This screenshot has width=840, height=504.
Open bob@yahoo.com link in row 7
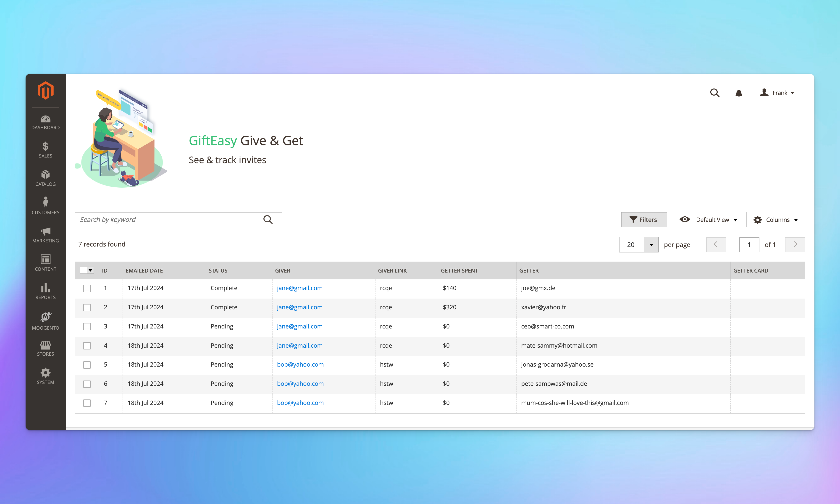tap(300, 403)
